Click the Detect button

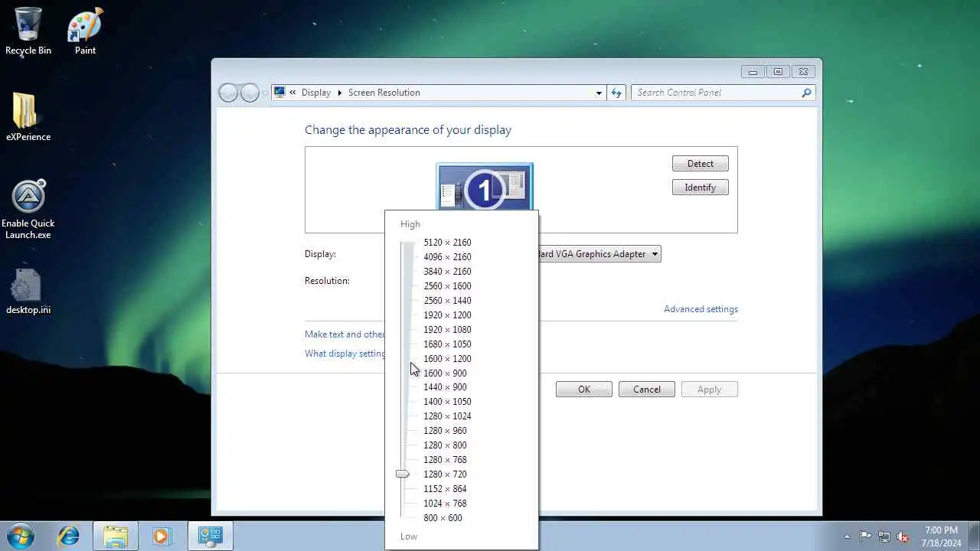700,164
